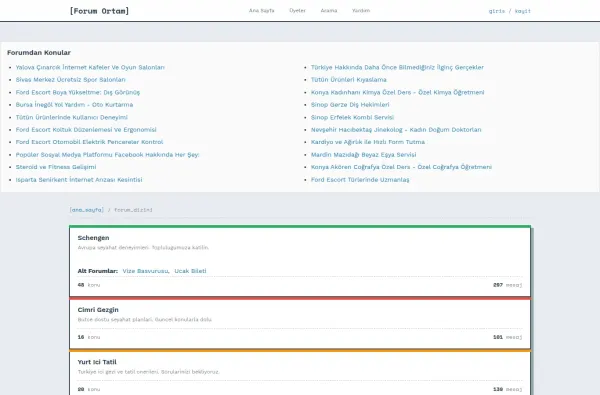Open Ford Escort Koltuk Düzenlemesi topic
Screen dimensions: 600x395
pyautogui.click(x=86, y=130)
